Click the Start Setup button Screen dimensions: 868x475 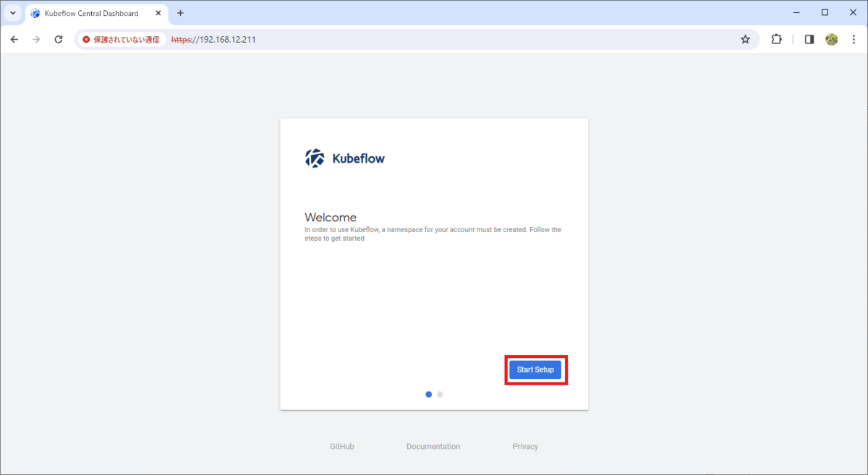535,369
